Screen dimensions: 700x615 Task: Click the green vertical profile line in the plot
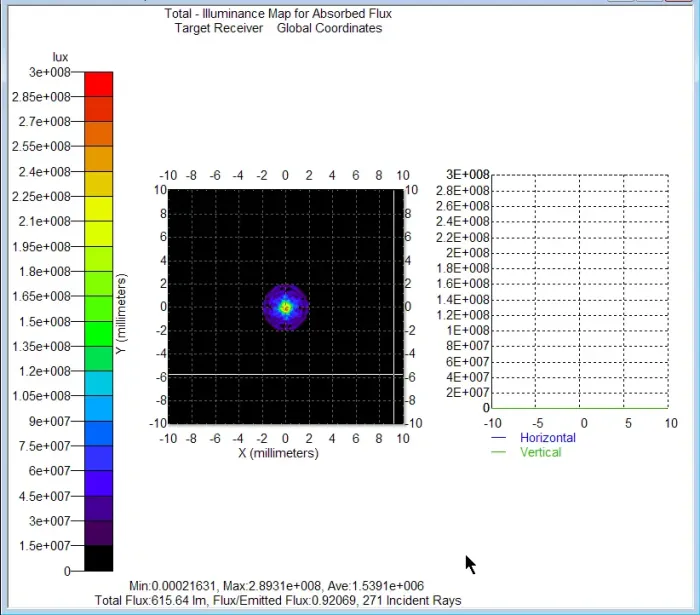579,408
